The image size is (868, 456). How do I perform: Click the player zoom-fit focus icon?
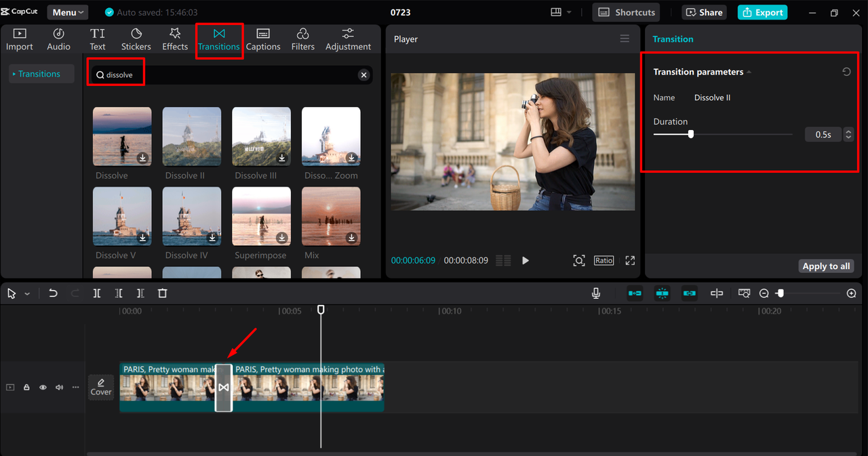578,261
